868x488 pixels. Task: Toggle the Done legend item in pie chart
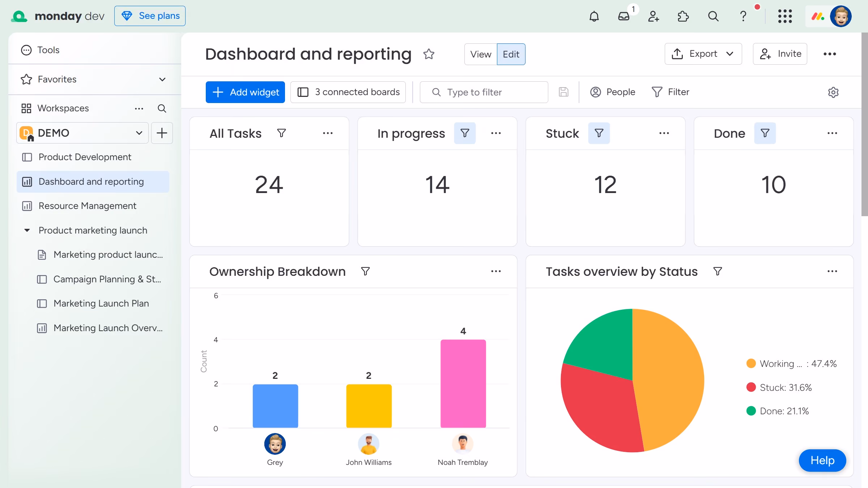[x=778, y=411]
